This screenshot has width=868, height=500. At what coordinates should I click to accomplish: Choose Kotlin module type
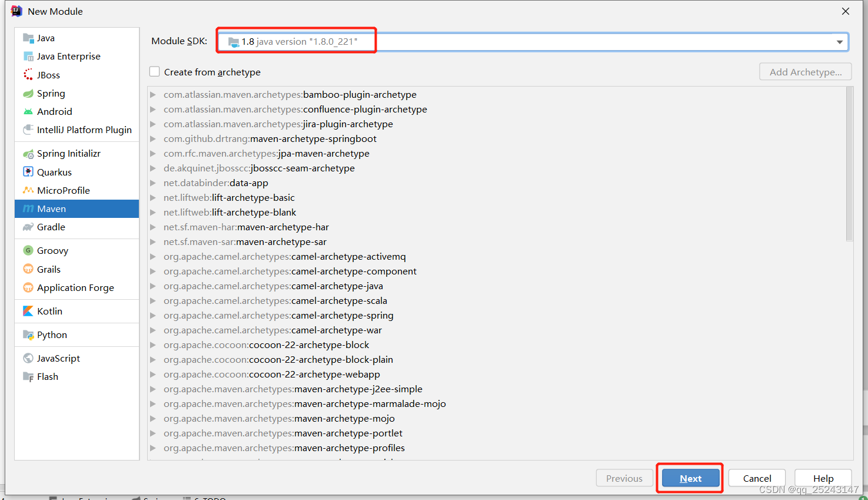[77, 311]
